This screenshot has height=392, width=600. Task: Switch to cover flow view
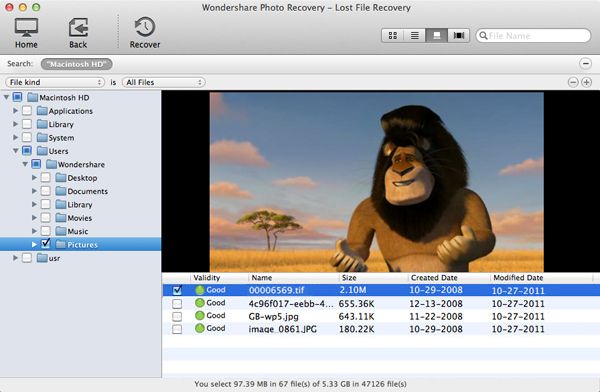pos(458,36)
